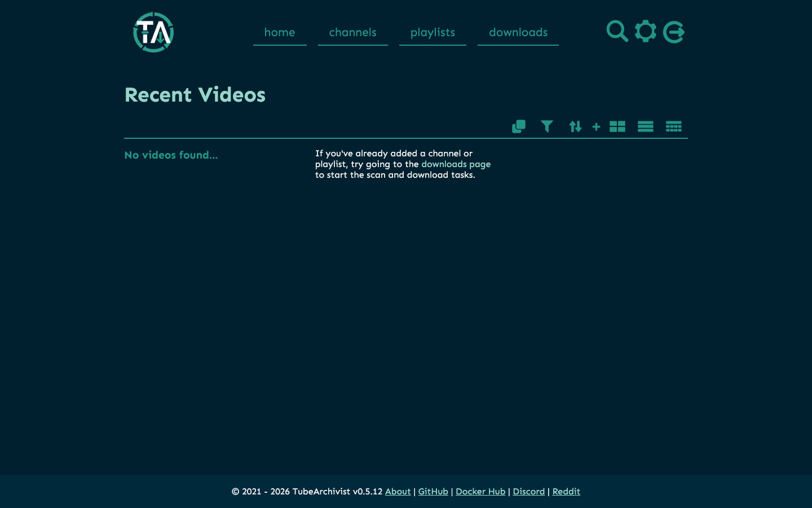Image resolution: width=812 pixels, height=508 pixels.
Task: Switch to grid view icon
Action: [617, 126]
